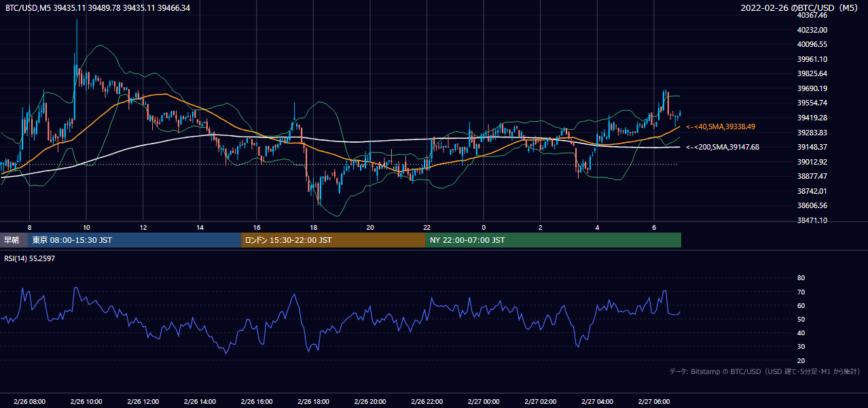The width and height of the screenshot is (868, 408).
Task: Click hour label 22 under the price chart
Action: coord(427,227)
